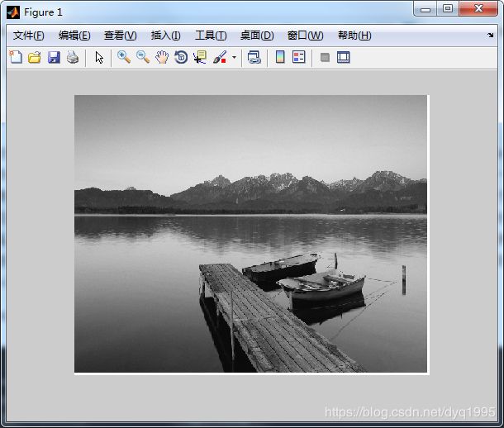The width and height of the screenshot is (504, 428).
Task: Click the grayscale lake image
Action: point(250,234)
